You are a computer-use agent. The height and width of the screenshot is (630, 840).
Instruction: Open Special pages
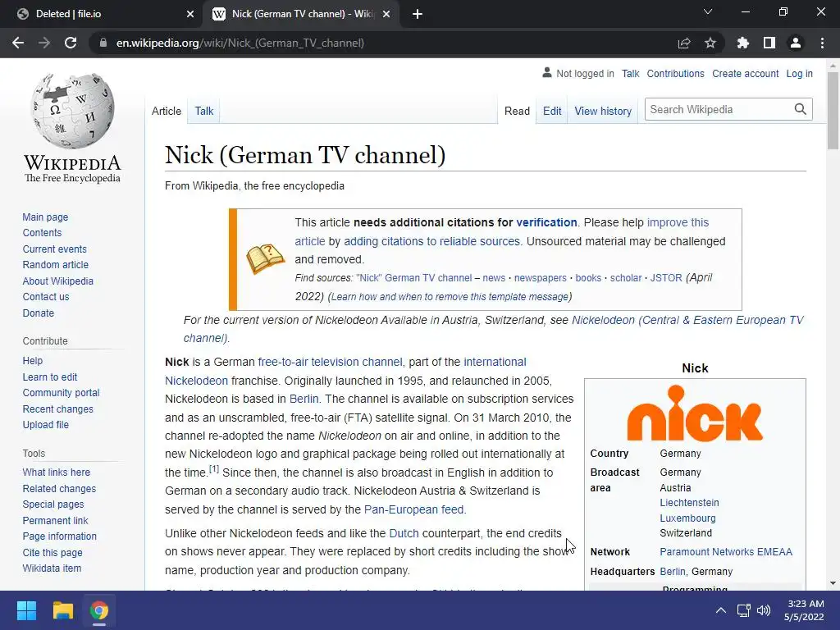53,504
